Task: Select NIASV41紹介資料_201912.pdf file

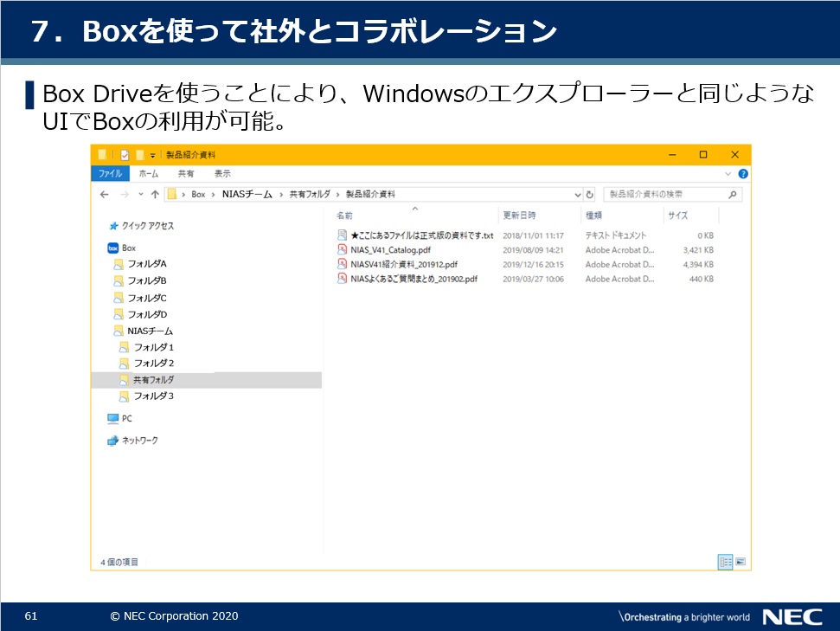Action: [404, 264]
